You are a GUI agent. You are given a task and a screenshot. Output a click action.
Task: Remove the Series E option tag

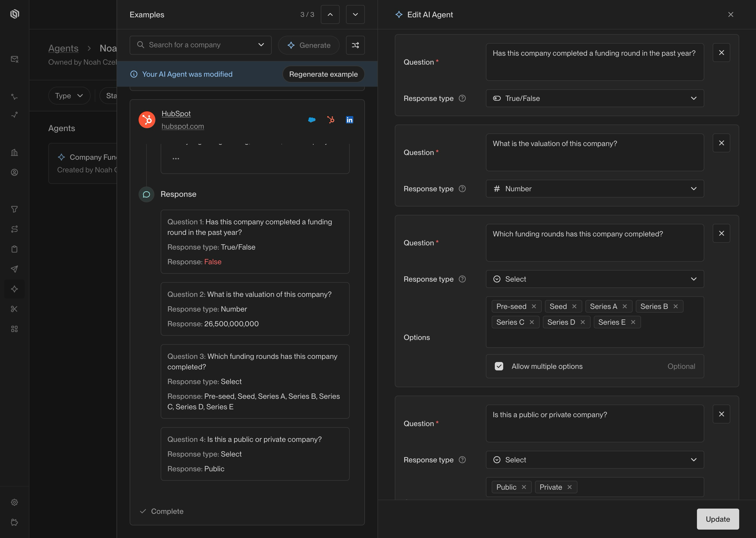(633, 322)
